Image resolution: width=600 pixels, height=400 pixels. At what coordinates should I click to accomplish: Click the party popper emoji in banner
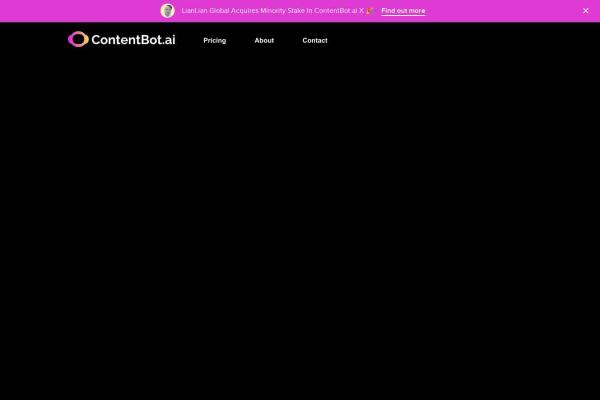(370, 11)
